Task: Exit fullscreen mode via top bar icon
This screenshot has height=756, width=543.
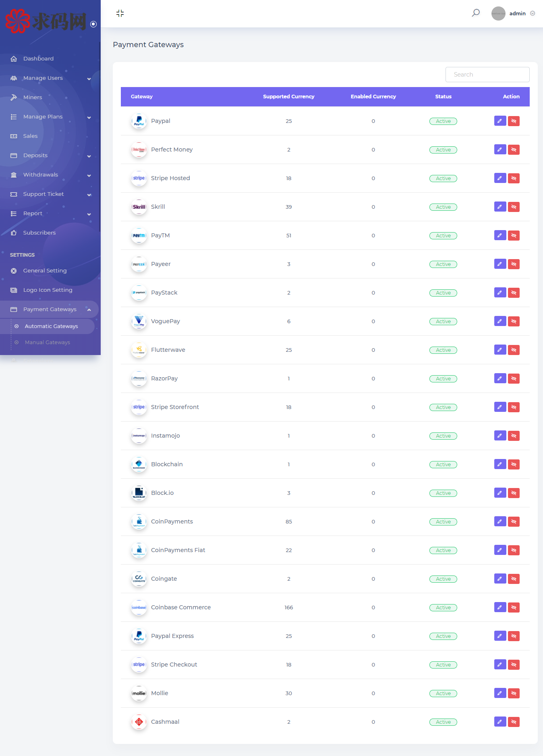Action: click(120, 13)
